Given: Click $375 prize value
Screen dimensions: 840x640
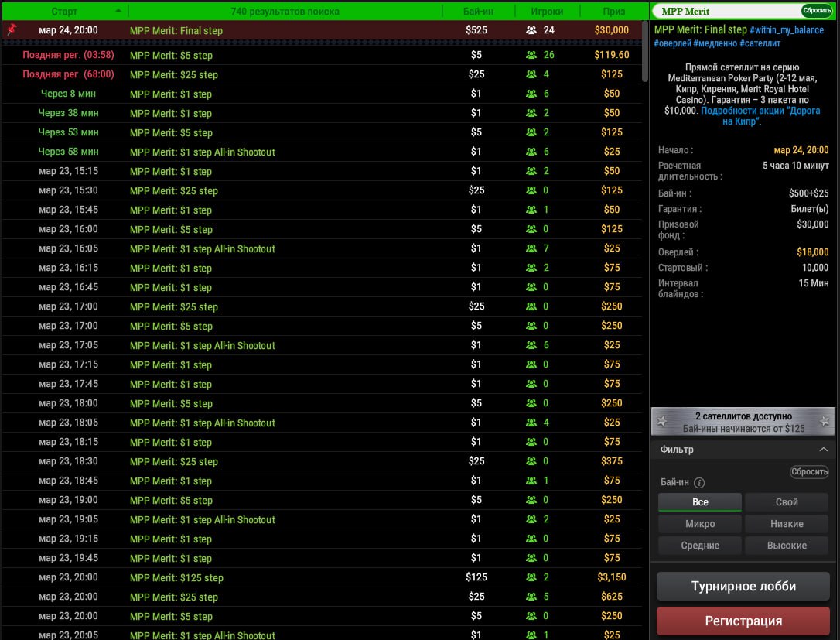Looking at the screenshot, I should (611, 461).
